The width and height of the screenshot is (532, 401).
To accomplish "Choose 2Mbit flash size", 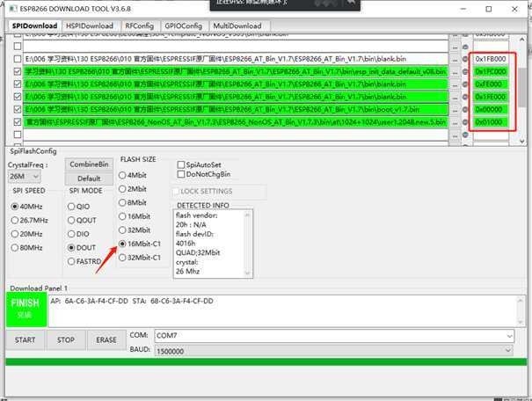I will coord(133,189).
